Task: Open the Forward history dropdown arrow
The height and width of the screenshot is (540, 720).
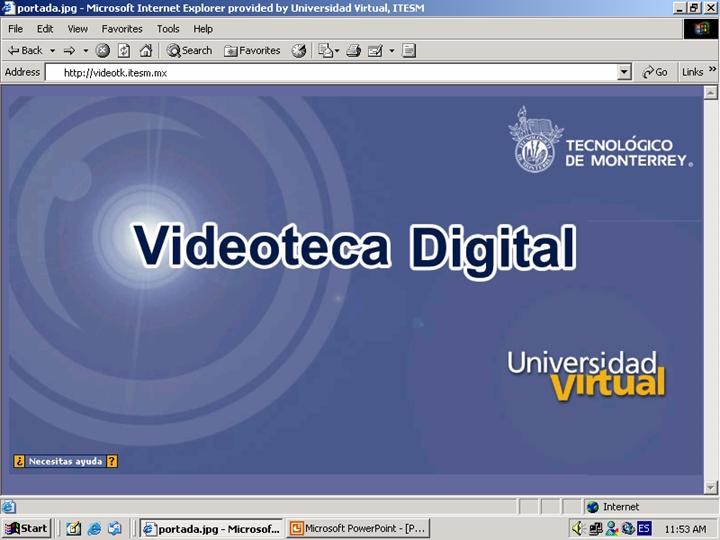Action: click(85, 51)
